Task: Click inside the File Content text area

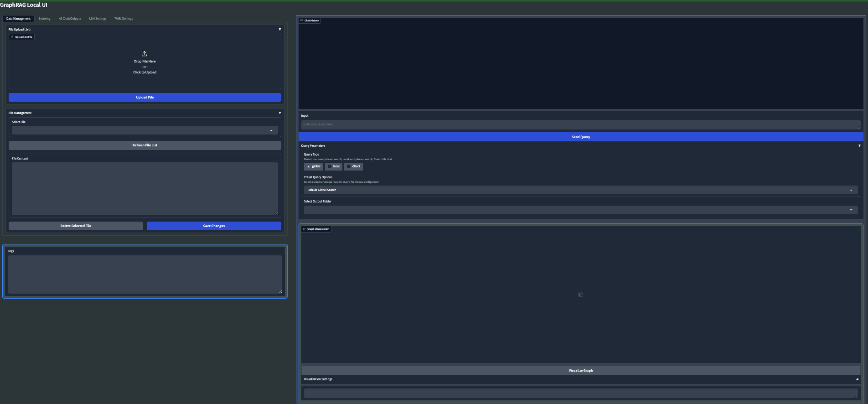Action: coord(145,189)
